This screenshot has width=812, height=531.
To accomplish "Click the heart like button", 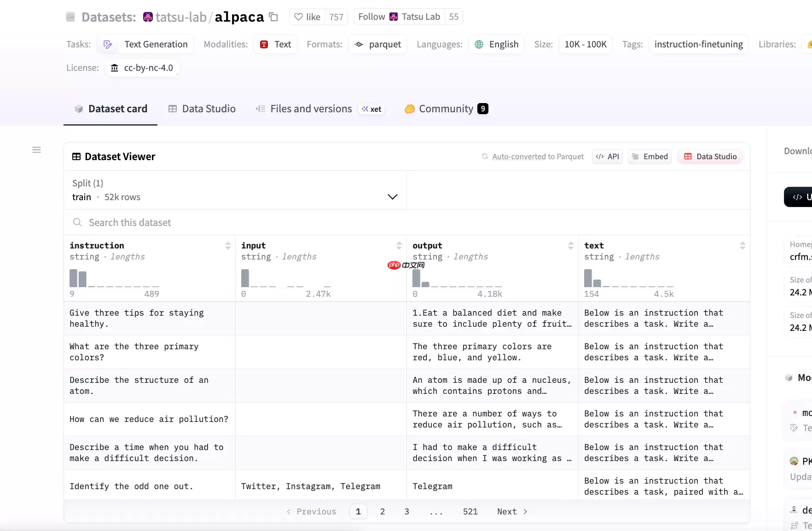I will [x=307, y=17].
